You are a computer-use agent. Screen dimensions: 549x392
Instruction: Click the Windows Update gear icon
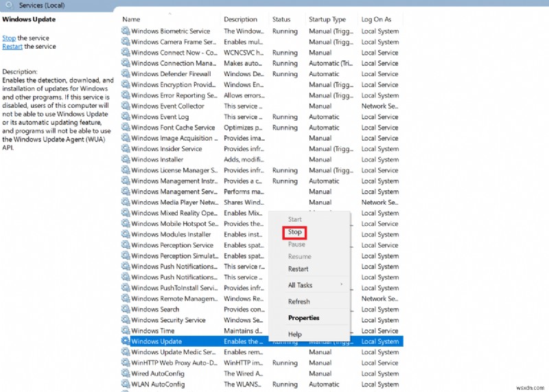tap(126, 341)
